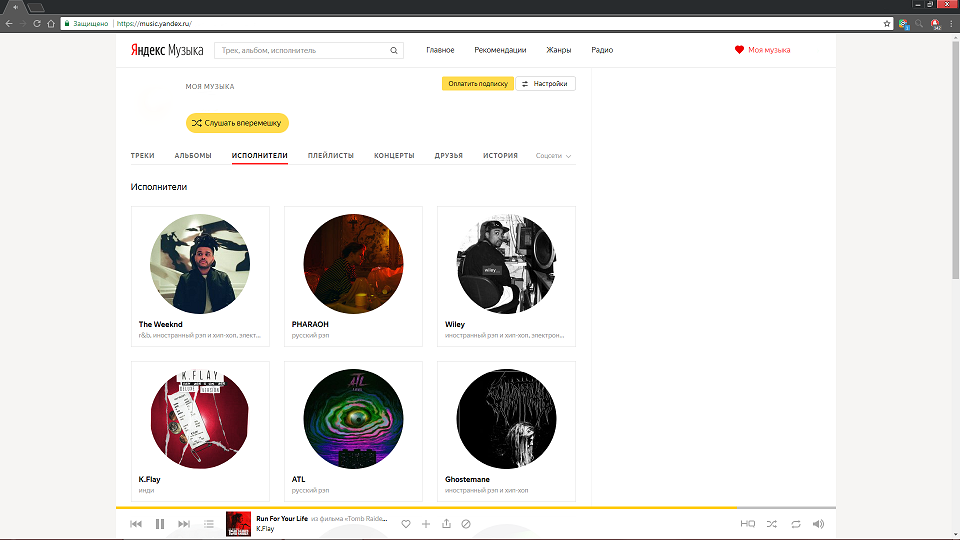Switch to the Концерты tab

coord(394,156)
